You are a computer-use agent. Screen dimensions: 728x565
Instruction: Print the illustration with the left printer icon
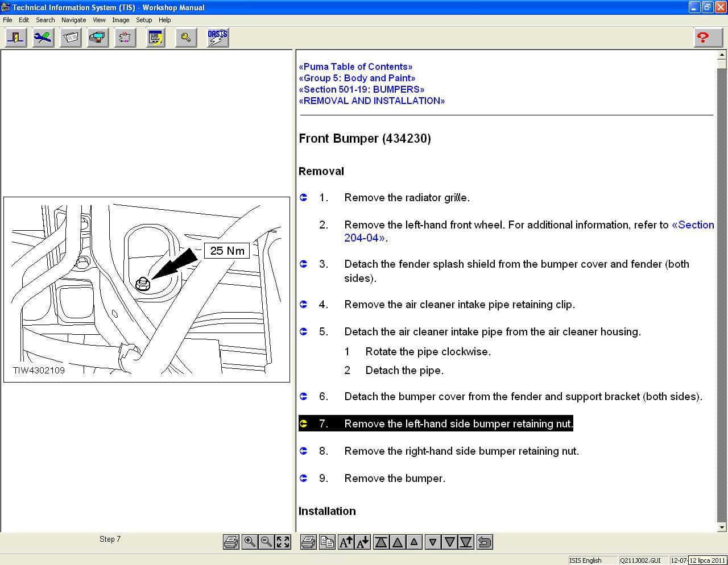coord(231,542)
